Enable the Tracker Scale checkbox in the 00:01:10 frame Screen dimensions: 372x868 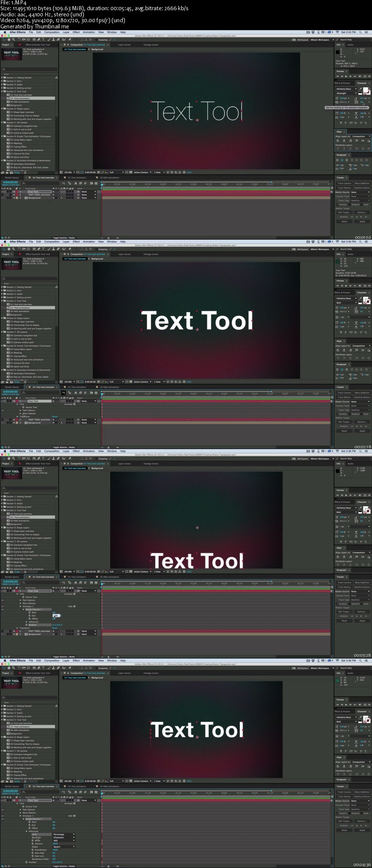(361, 204)
